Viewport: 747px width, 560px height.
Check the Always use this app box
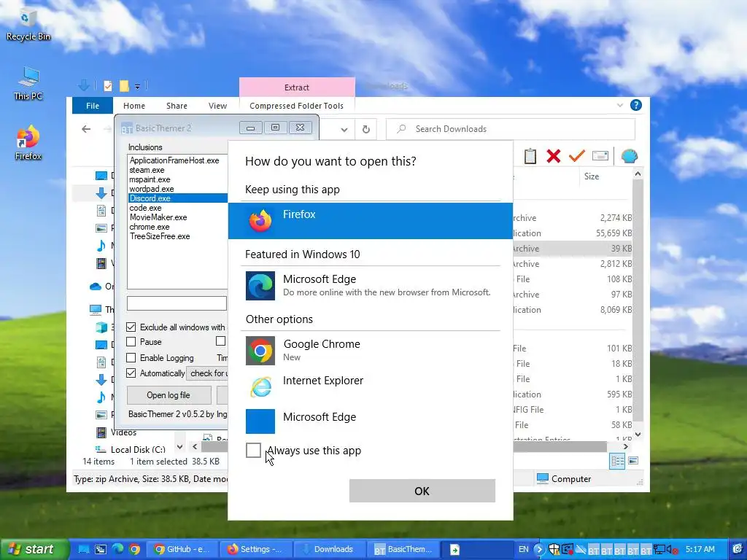[253, 450]
